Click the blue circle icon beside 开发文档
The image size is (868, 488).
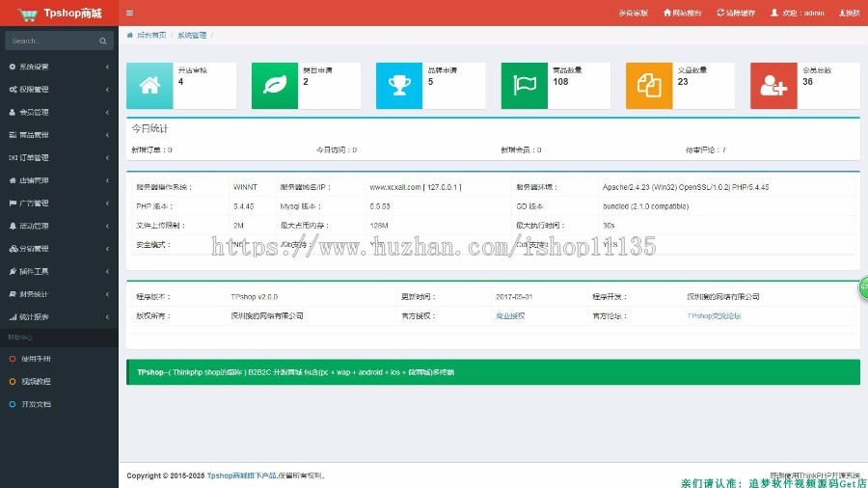click(x=13, y=404)
